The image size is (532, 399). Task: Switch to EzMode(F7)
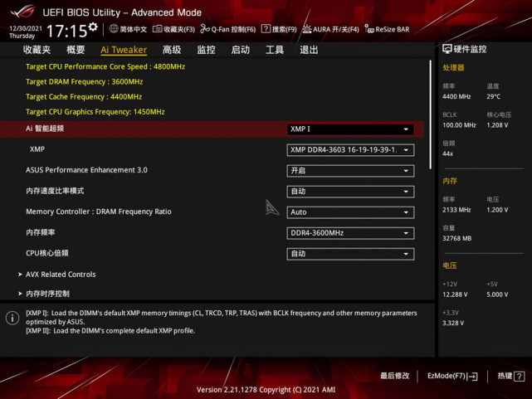click(452, 376)
